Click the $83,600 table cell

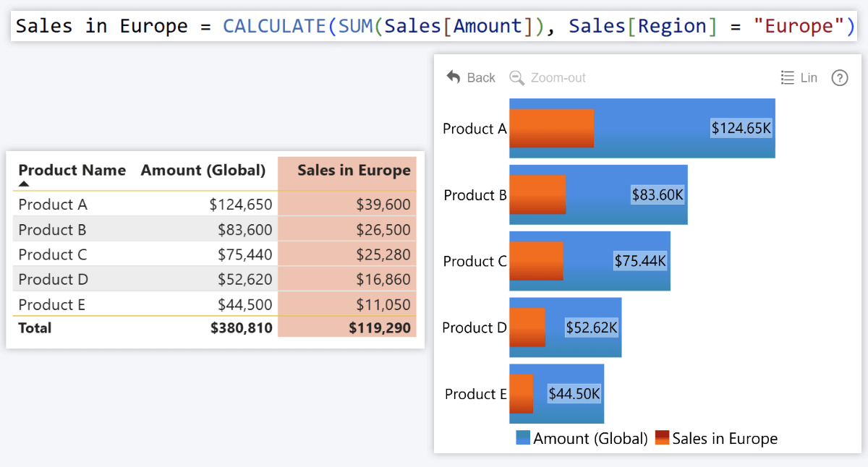pos(245,230)
